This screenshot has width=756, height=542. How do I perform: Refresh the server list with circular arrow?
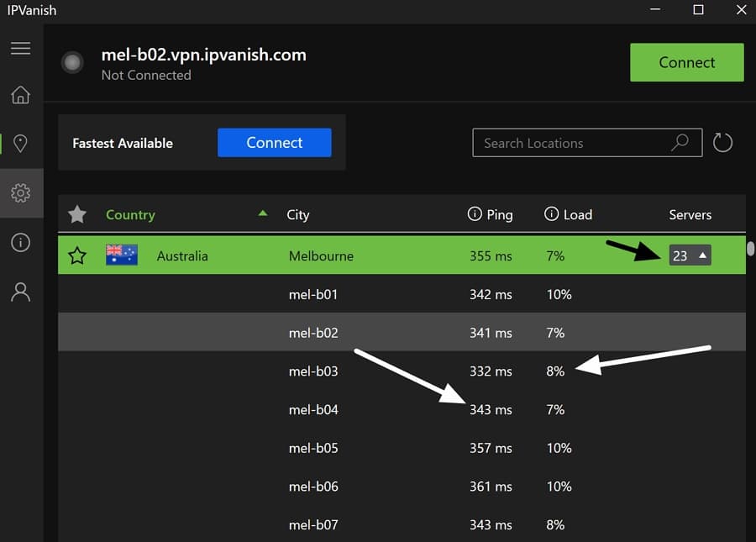(x=722, y=143)
